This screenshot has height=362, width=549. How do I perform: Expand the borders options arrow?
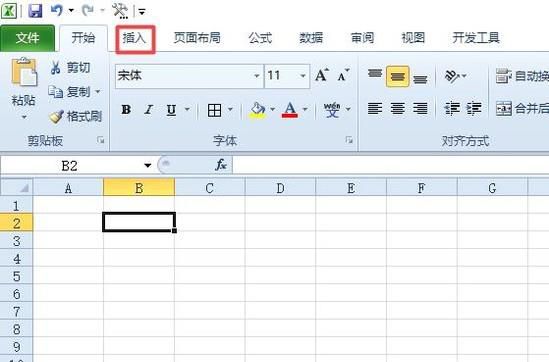tap(230, 110)
